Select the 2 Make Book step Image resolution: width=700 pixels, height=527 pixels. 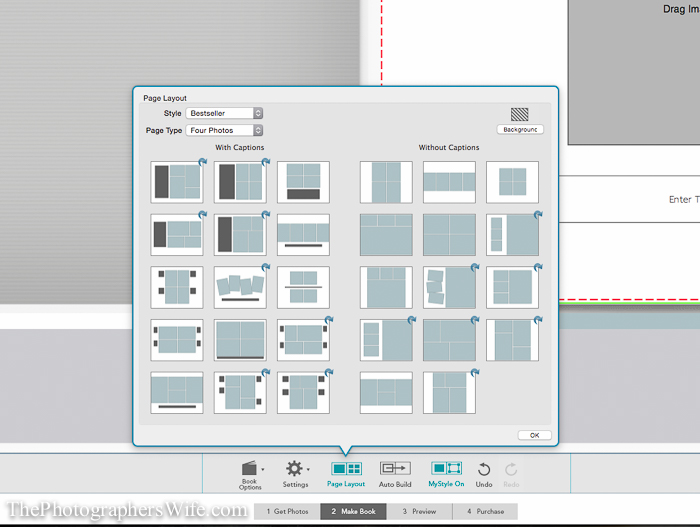point(354,511)
